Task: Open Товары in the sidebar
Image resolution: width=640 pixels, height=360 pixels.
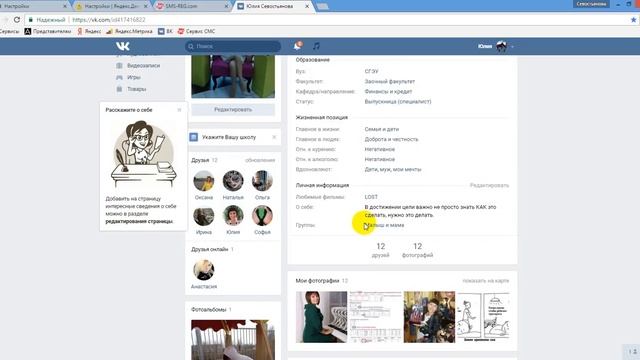Action: tap(137, 89)
